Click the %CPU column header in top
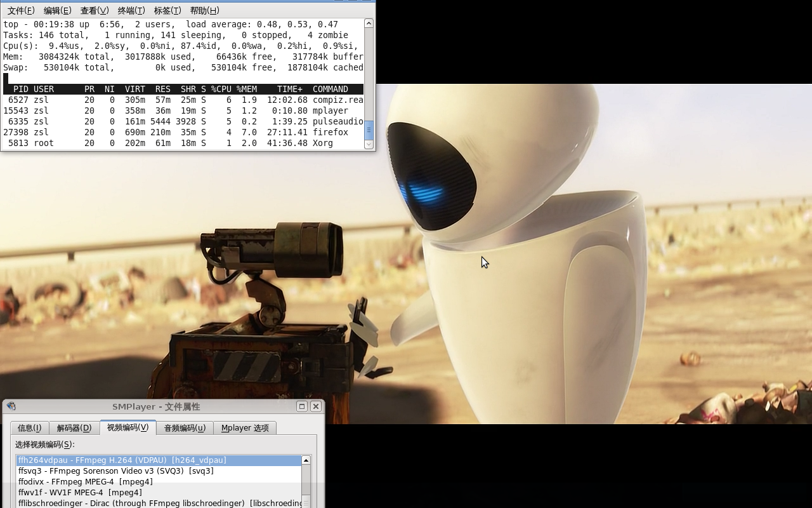Image resolution: width=812 pixels, height=508 pixels. pyautogui.click(x=221, y=90)
